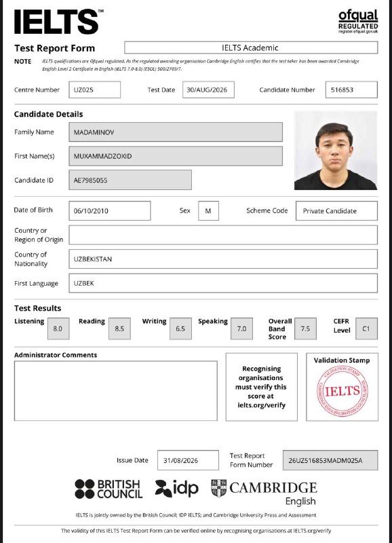This screenshot has height=543, width=392.
Task: Click the Scheme Code field Private Candidate
Action: point(336,210)
